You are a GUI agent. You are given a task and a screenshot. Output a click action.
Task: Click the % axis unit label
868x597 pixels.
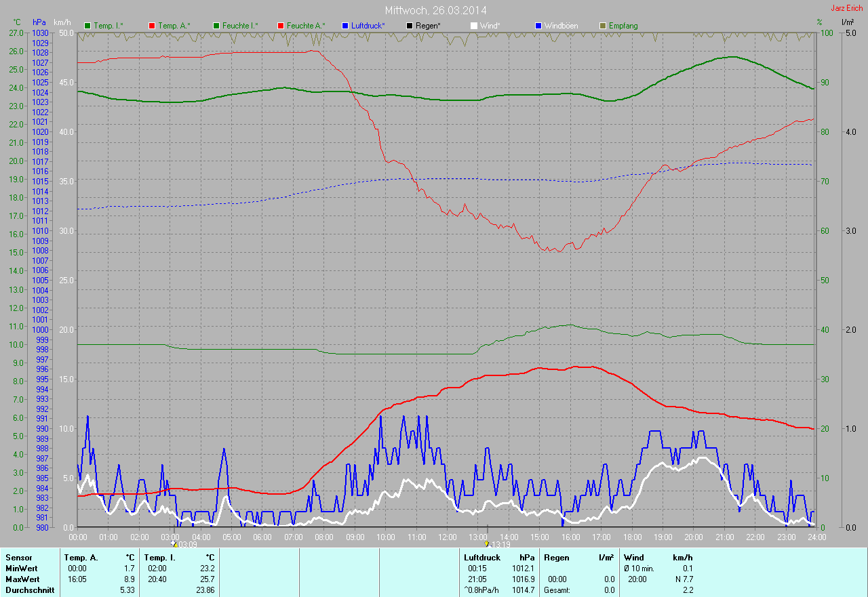point(819,22)
